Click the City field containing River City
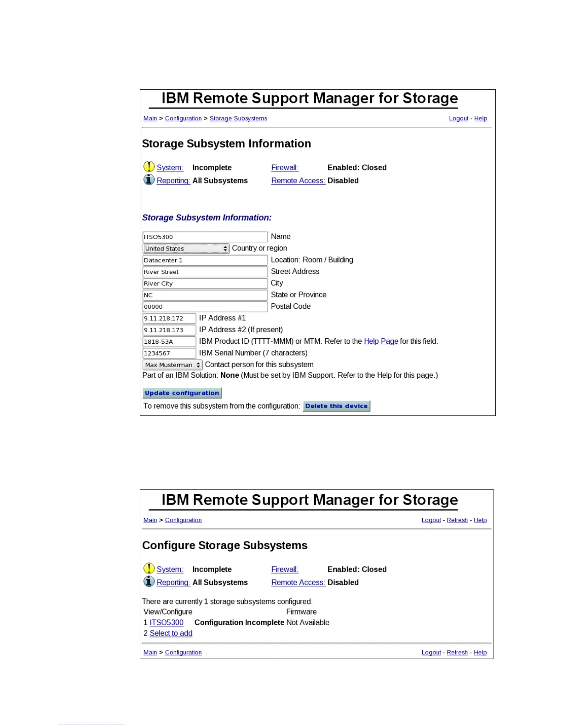The image size is (563, 728). 205,284
